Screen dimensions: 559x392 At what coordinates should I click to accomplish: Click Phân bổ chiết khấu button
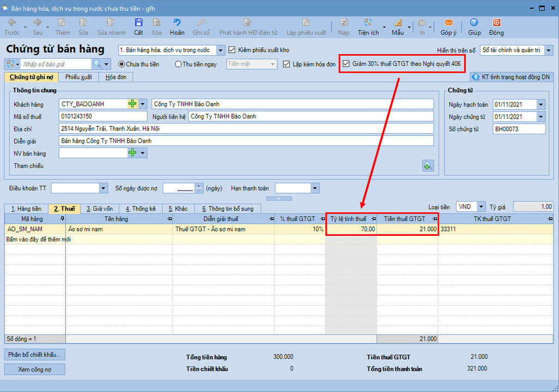point(34,354)
